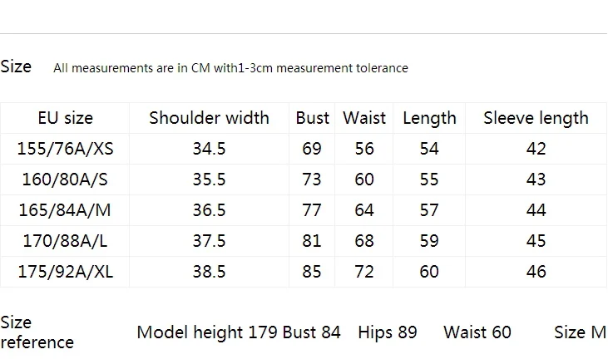Screen dimensions: 608x364
Task: Select the 160/80A/S size cell
Action: [x=65, y=180]
